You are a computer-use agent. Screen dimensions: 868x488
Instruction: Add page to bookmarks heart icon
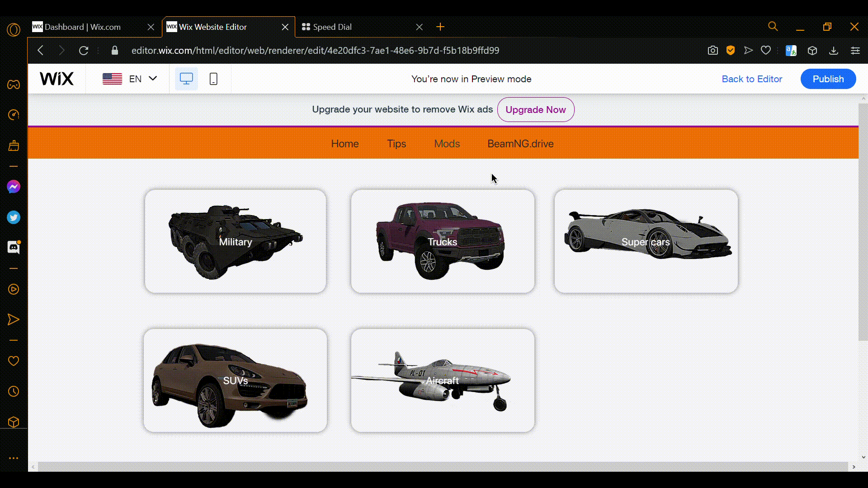point(766,51)
